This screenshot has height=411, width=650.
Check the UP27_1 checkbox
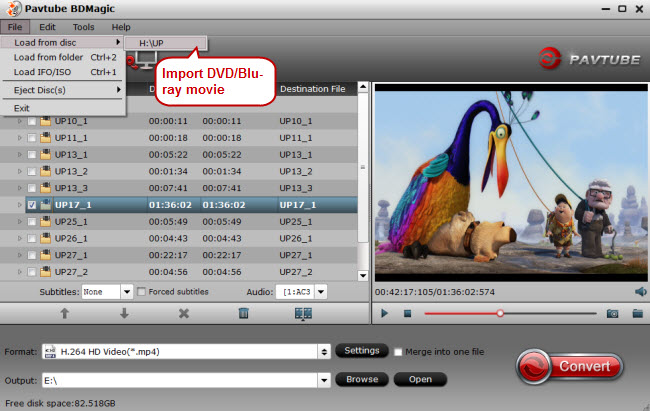point(32,255)
